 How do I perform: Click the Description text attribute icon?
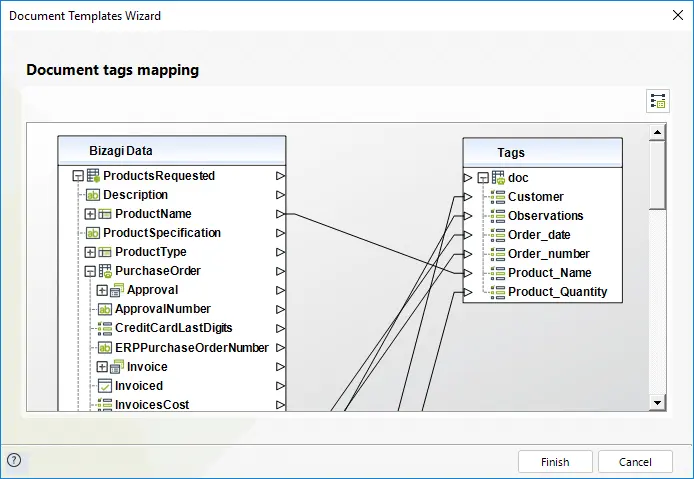pyautogui.click(x=93, y=195)
